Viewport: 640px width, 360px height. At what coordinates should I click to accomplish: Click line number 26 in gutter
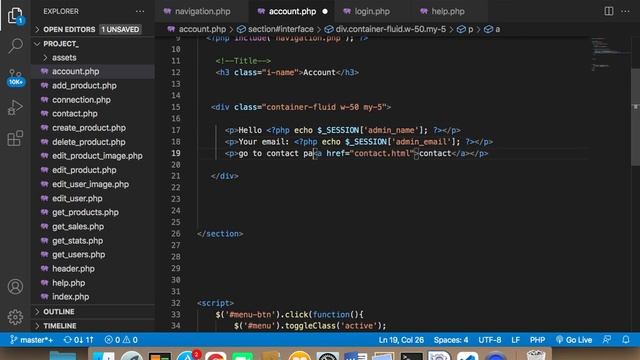(176, 234)
